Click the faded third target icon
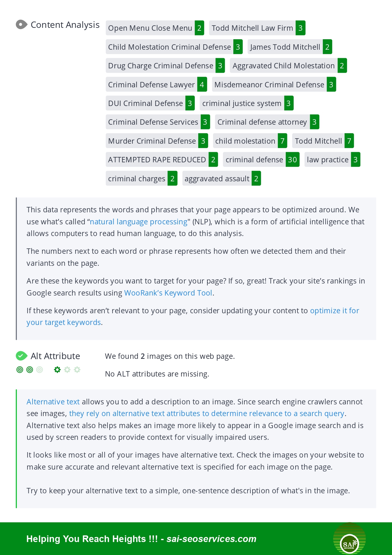The height and width of the screenshot is (555, 392). 40,370
